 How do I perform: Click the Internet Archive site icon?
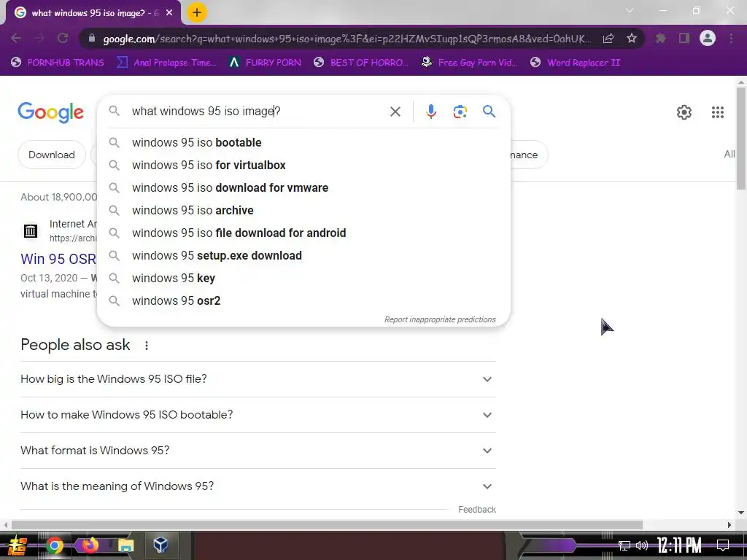tap(31, 231)
